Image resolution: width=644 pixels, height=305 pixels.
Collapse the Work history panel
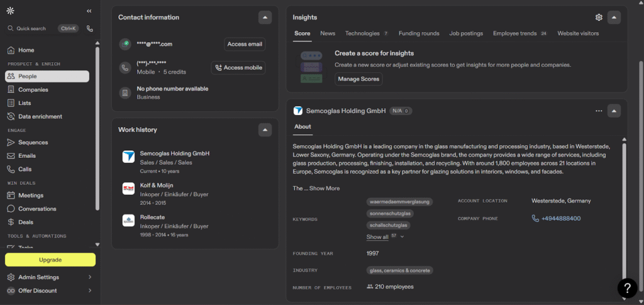(x=265, y=130)
